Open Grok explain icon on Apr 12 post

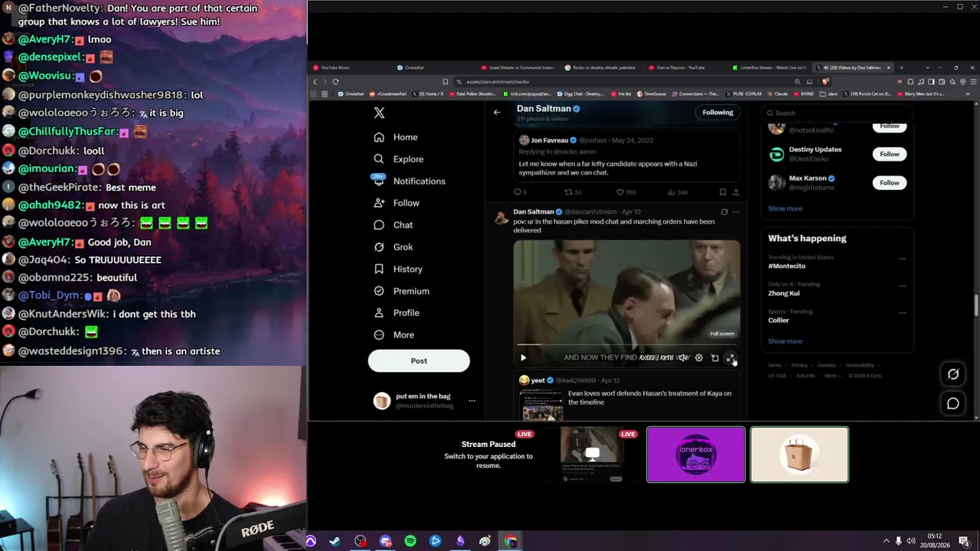pos(724,212)
